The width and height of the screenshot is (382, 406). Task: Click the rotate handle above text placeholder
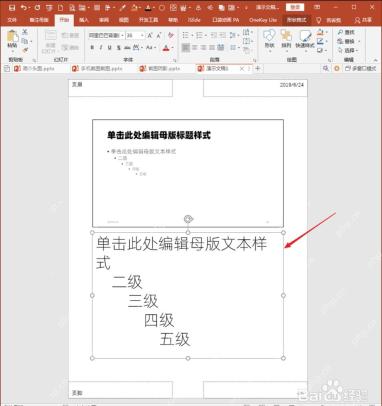pos(188,219)
